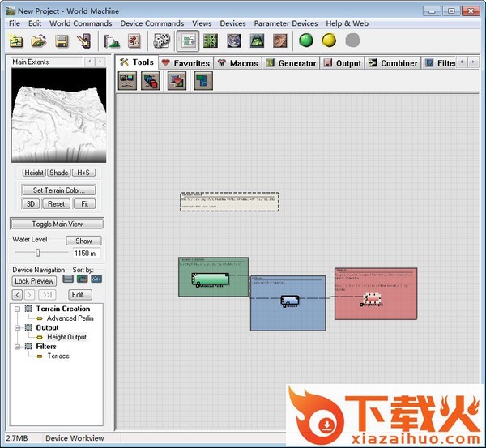486x448 pixels.
Task: Collapse the Filters tree group
Action: 18,347
